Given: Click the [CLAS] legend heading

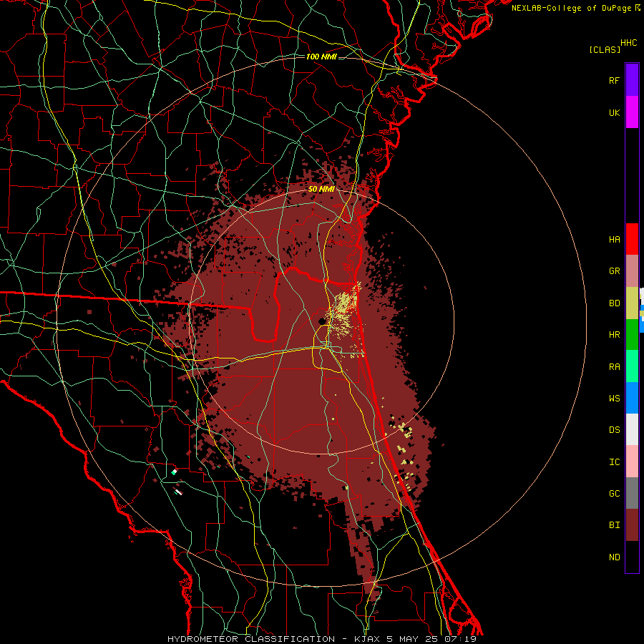Looking at the screenshot, I should [x=605, y=49].
